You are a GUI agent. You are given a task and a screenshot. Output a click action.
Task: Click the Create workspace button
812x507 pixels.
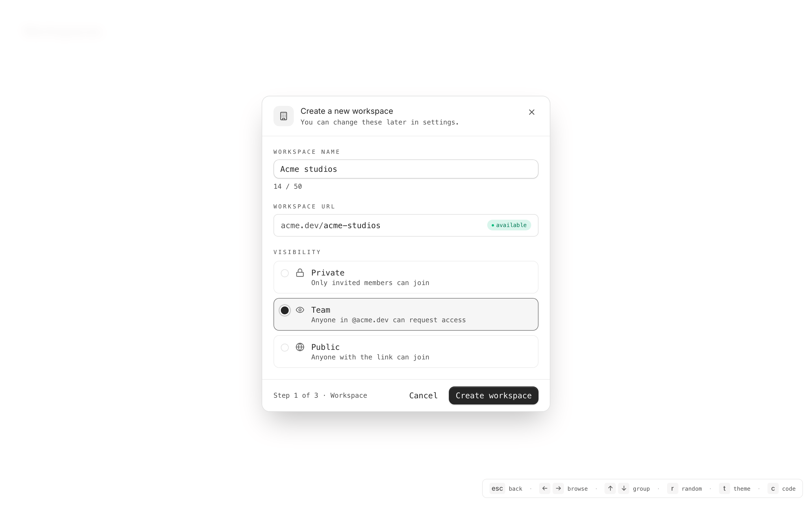pos(493,396)
